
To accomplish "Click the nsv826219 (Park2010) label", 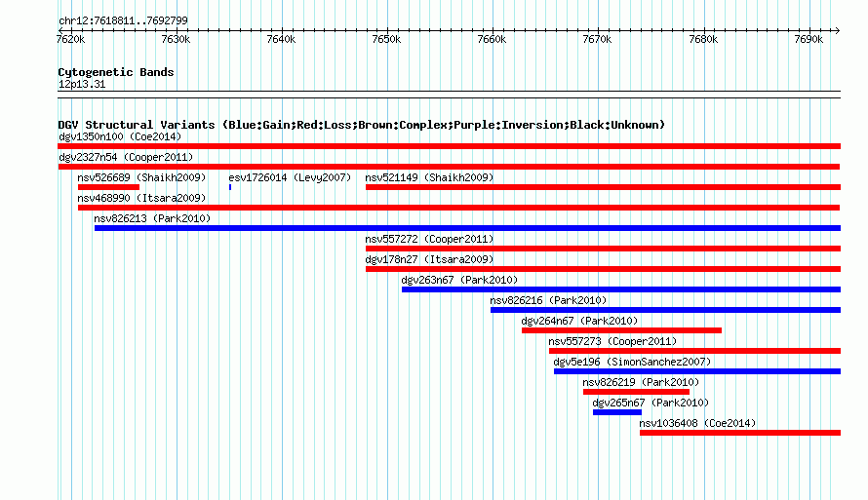I will 641,382.
